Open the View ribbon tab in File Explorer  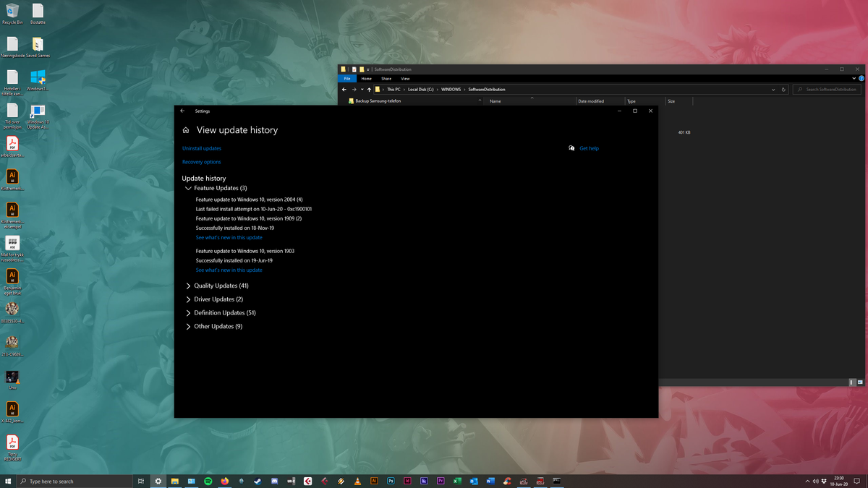pos(405,79)
